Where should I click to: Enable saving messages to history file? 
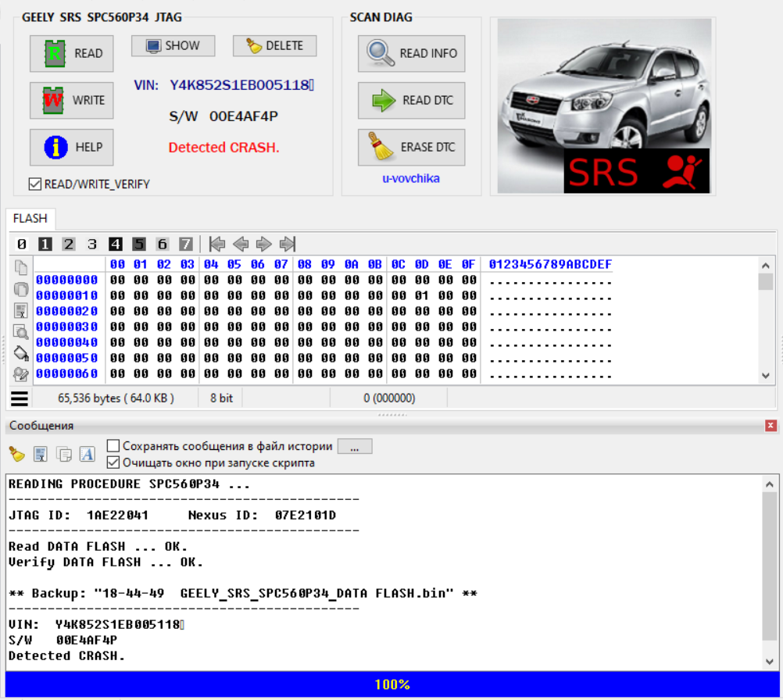pos(113,446)
